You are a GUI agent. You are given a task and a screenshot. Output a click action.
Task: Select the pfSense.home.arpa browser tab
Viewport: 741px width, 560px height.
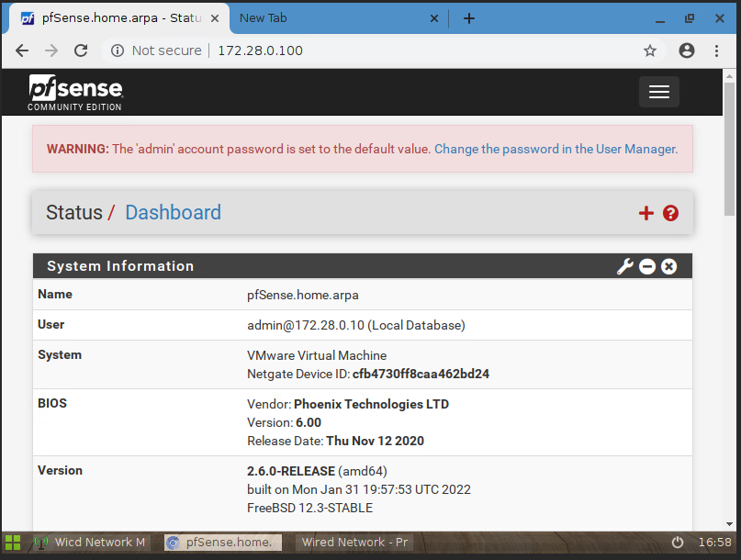tap(115, 18)
